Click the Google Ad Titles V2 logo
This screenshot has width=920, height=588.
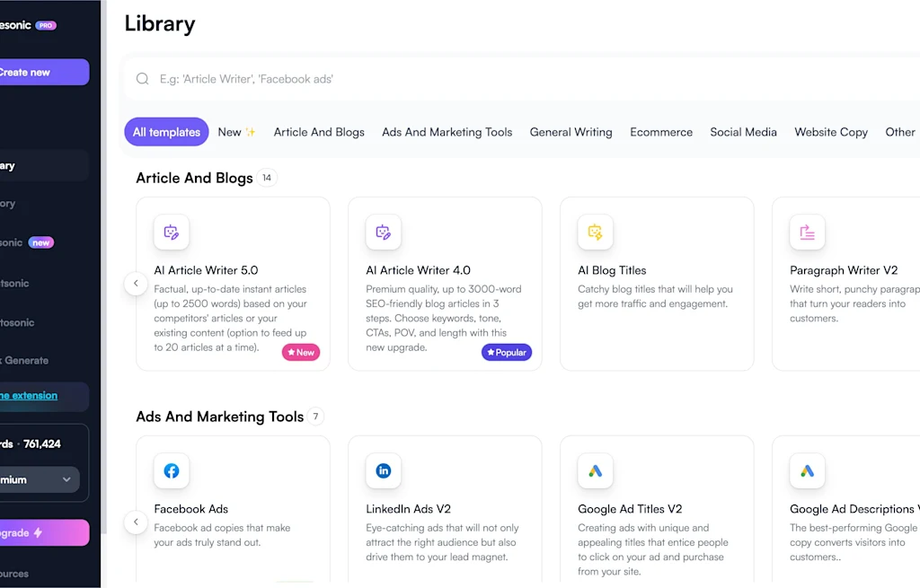595,470
